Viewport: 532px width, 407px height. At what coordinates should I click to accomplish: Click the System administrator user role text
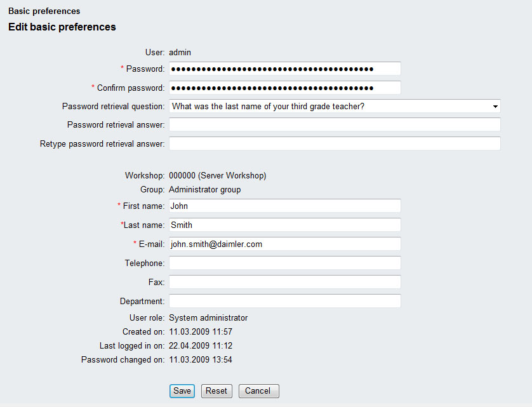click(208, 317)
